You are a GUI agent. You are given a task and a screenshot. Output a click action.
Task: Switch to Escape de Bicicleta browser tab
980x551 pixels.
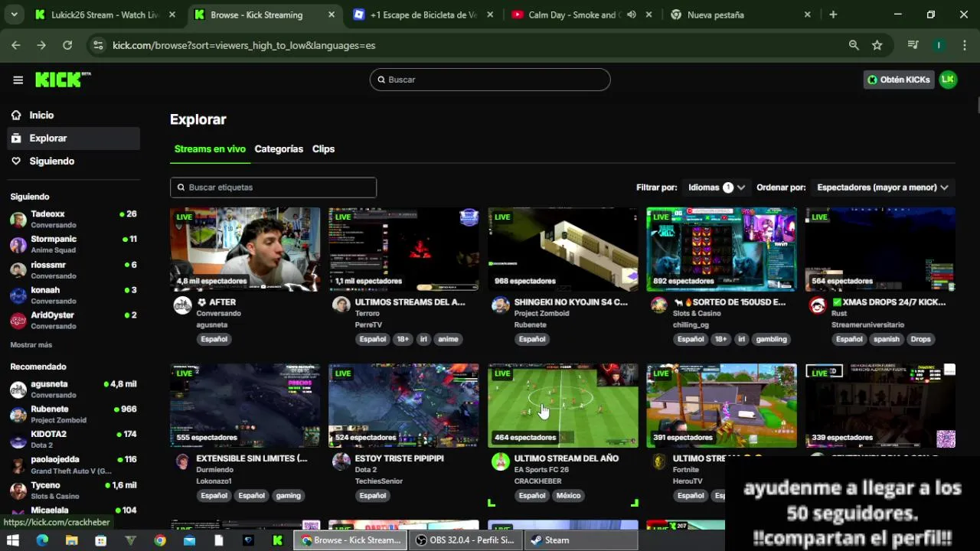click(423, 15)
